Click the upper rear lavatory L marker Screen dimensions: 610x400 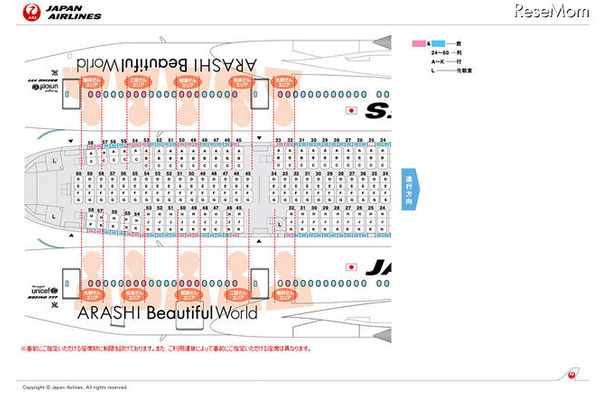click(54, 161)
